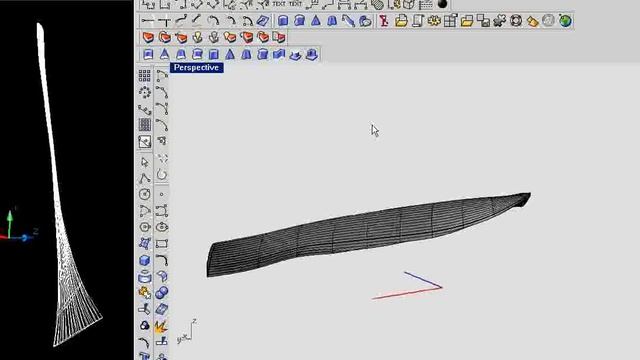
Task: Click the blue mesh cage icon
Action: [144, 244]
